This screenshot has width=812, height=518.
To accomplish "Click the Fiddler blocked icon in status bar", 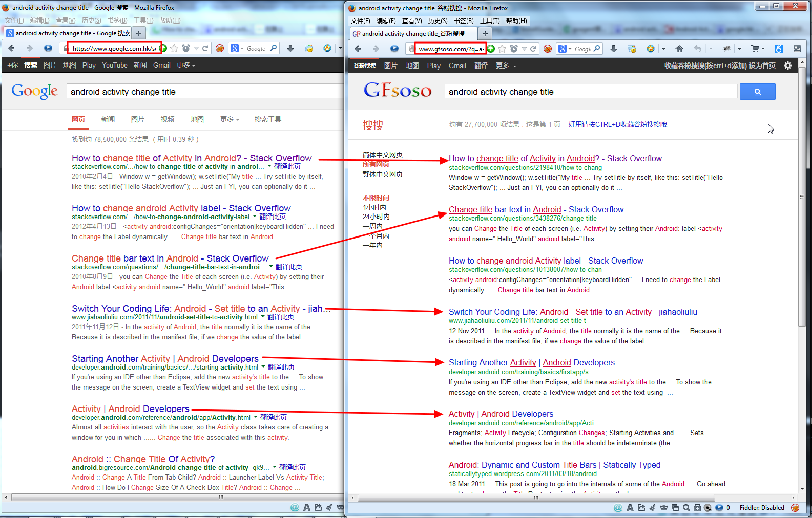I will click(x=795, y=508).
